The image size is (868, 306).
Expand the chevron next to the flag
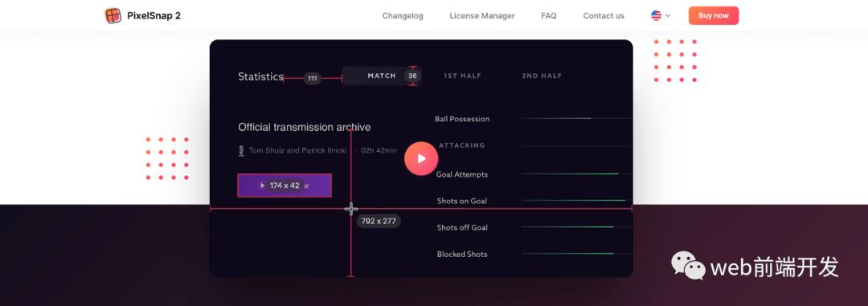click(x=668, y=16)
